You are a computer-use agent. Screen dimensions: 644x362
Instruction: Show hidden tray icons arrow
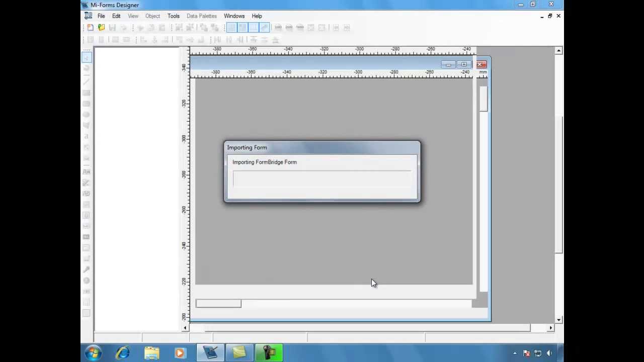[515, 353]
